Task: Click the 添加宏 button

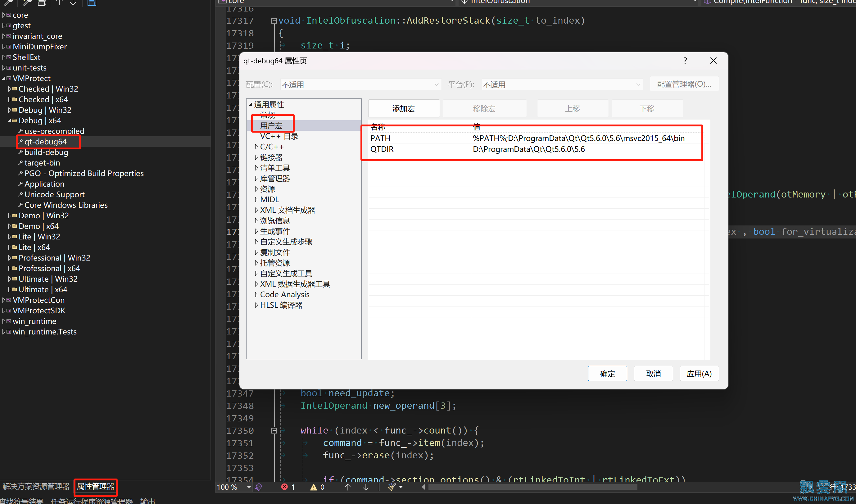Action: [x=404, y=109]
